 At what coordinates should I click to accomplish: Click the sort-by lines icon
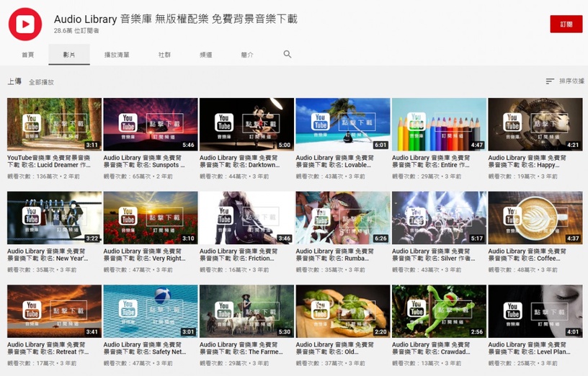(x=550, y=81)
